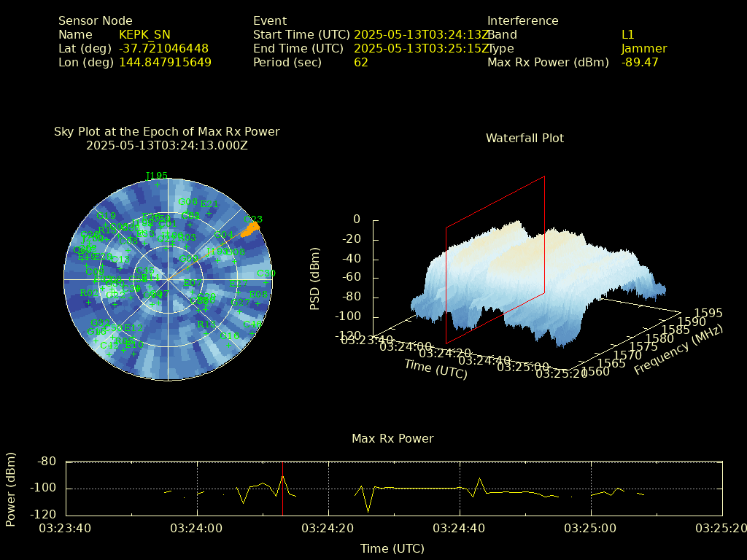This screenshot has height=560, width=747.
Task: Click the peak marker line in Max Rx Power chart
Action: click(x=283, y=489)
